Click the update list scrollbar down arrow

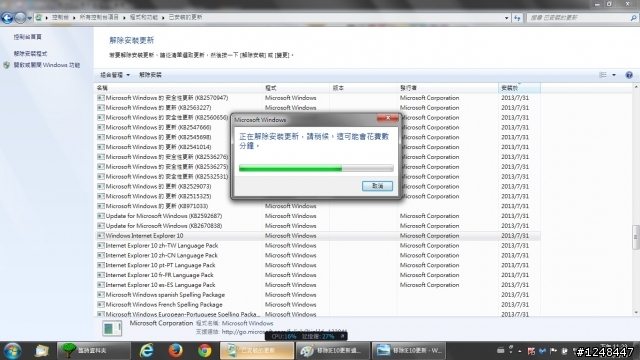(x=636, y=313)
